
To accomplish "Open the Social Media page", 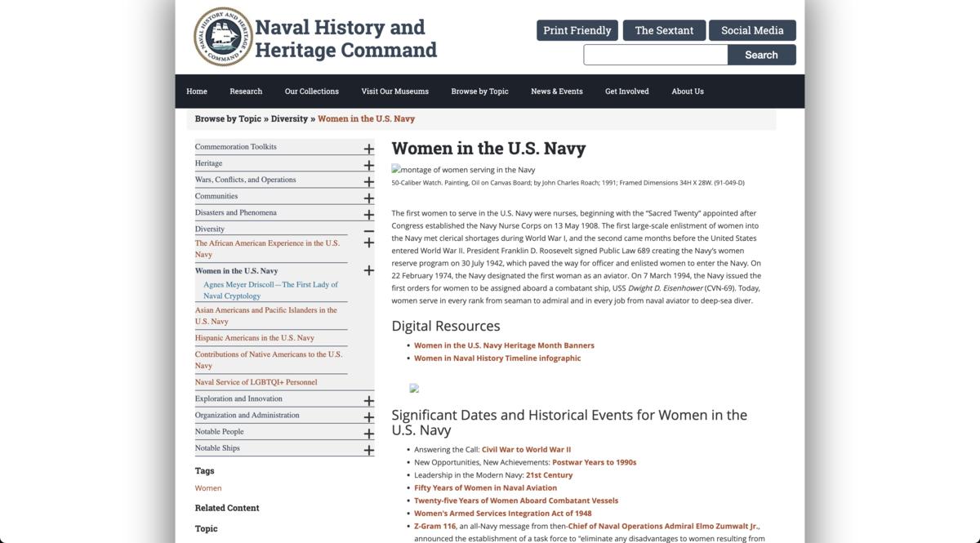I will tap(751, 30).
